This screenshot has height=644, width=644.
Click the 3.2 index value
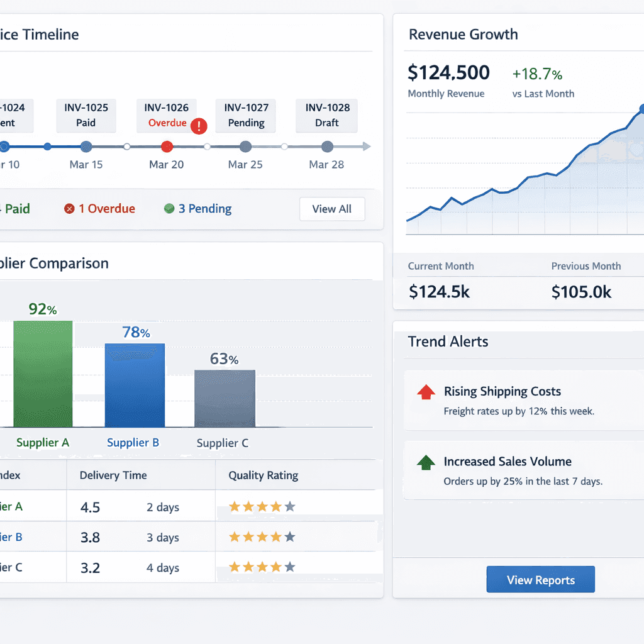pyautogui.click(x=91, y=568)
